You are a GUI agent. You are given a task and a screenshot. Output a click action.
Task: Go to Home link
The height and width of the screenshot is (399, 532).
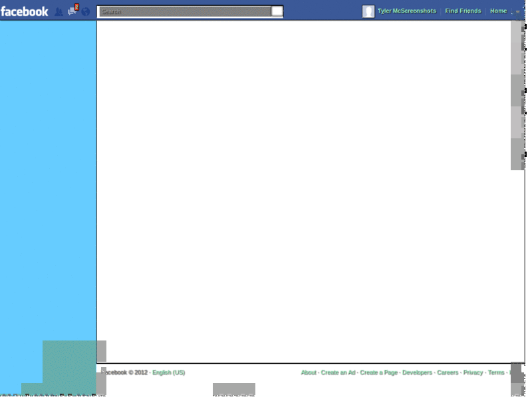pyautogui.click(x=498, y=11)
